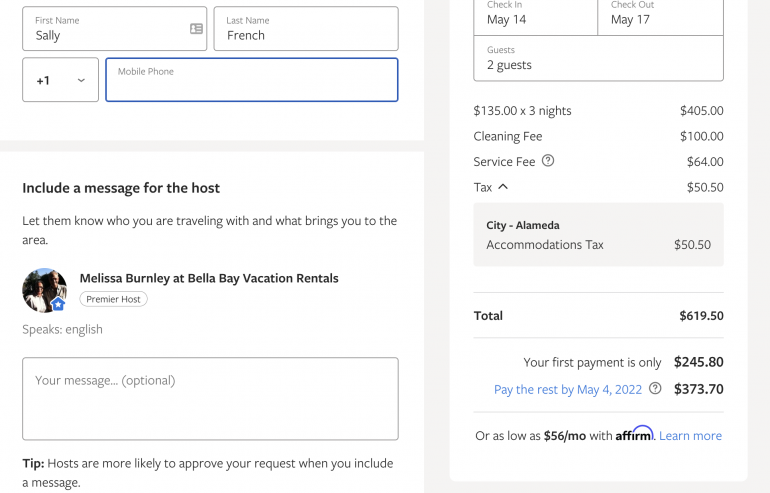The height and width of the screenshot is (493, 770).
Task: Open Melissa Burnley's profile photo
Action: point(43,289)
